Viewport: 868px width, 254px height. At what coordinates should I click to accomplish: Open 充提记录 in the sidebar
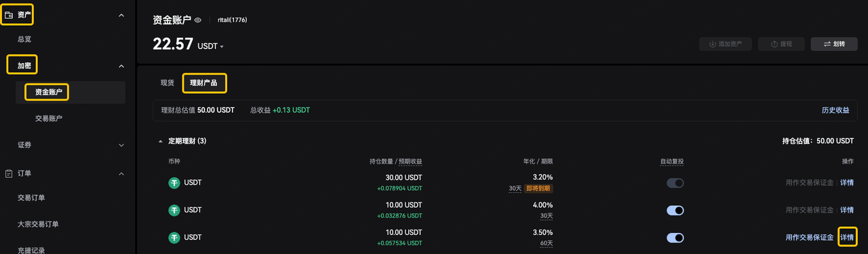tap(31, 250)
